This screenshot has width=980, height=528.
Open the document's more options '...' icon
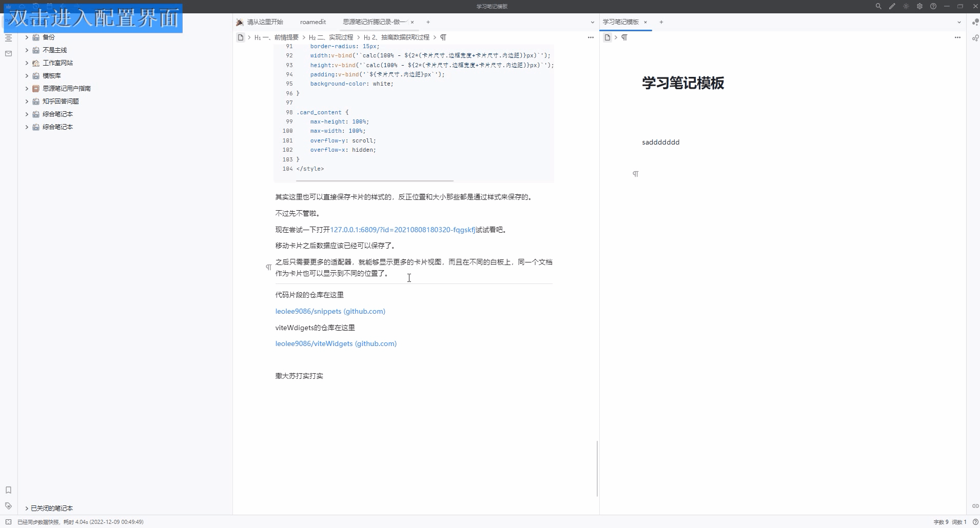tap(591, 37)
